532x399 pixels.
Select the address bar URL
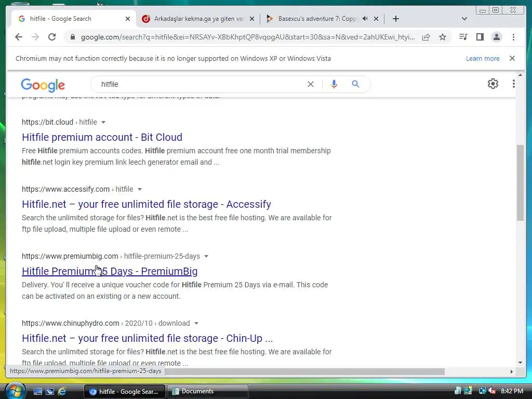248,37
